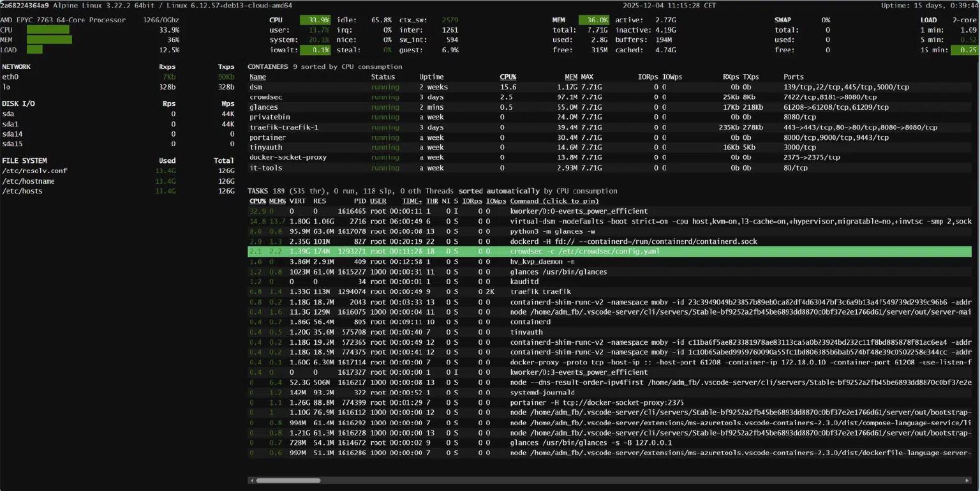Viewport: 980px width, 491px height.
Task: Sort processes by IORps header
Action: tap(472, 201)
